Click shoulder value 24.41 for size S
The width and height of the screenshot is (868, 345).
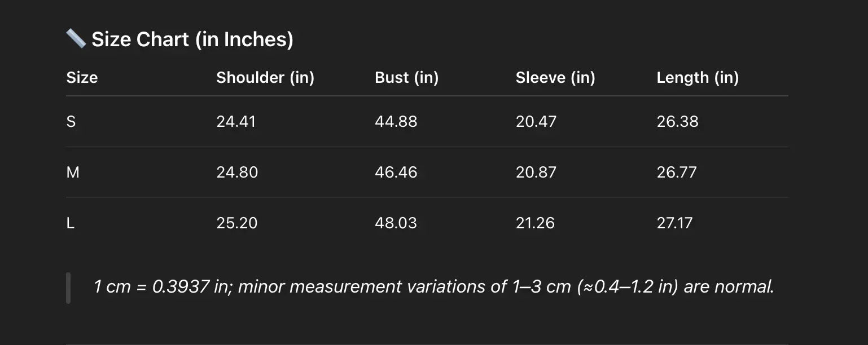[x=236, y=121]
